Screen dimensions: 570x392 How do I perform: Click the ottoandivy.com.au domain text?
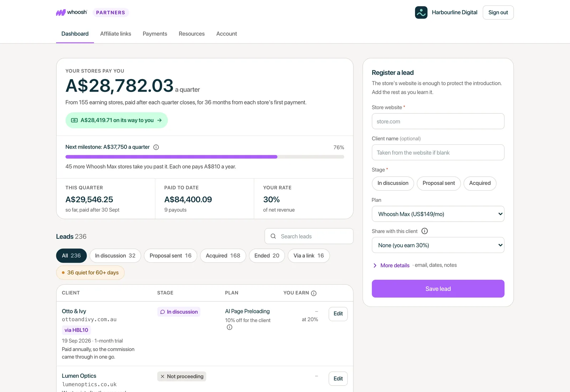(89, 320)
